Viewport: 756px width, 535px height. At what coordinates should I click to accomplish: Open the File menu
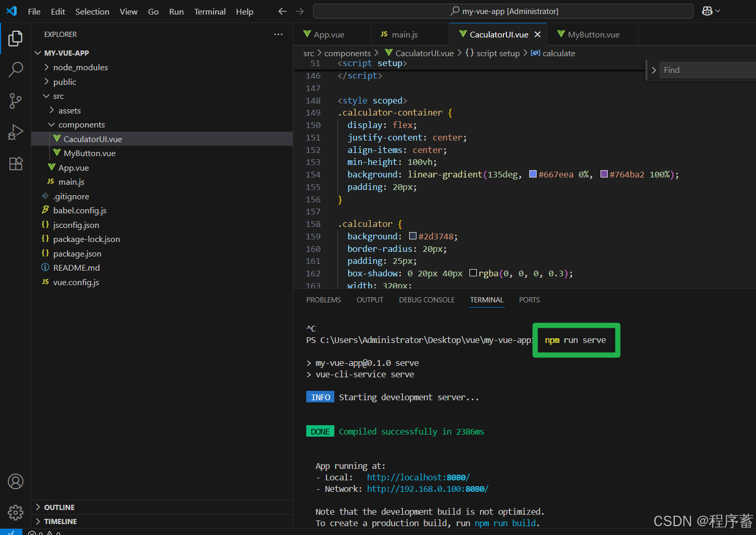click(34, 11)
